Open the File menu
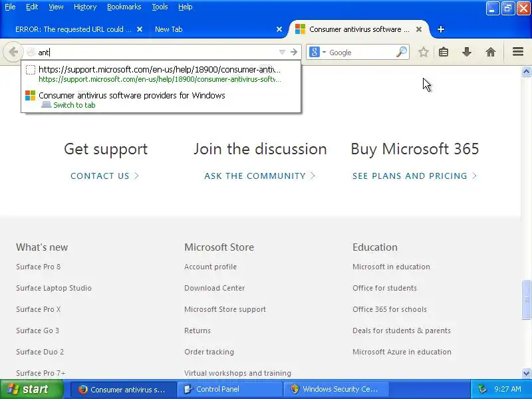532x399 pixels. [10, 7]
